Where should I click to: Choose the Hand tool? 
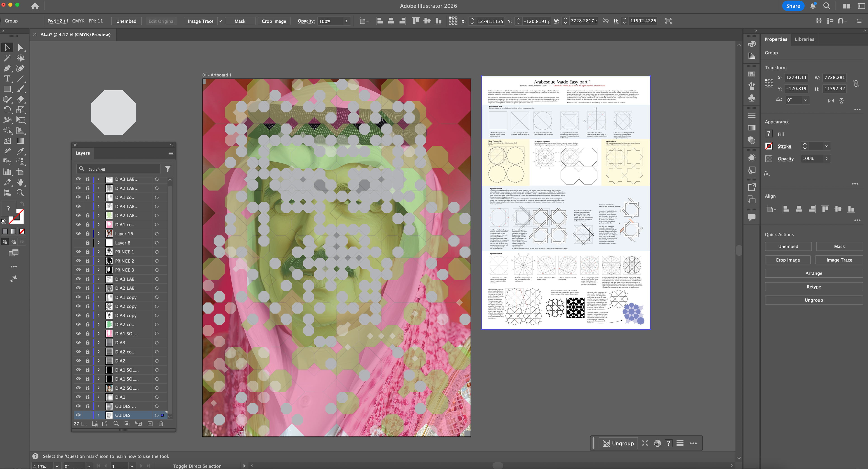(20, 182)
